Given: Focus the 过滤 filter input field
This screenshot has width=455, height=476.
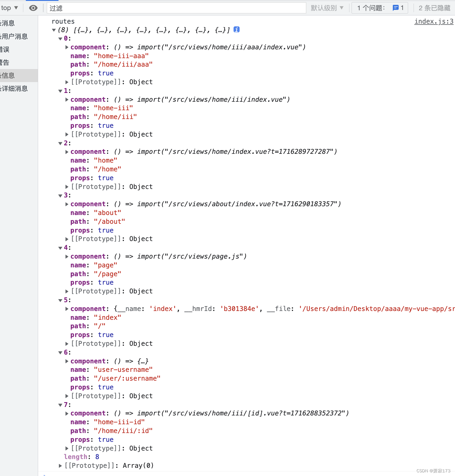Looking at the screenshot, I should point(176,8).
